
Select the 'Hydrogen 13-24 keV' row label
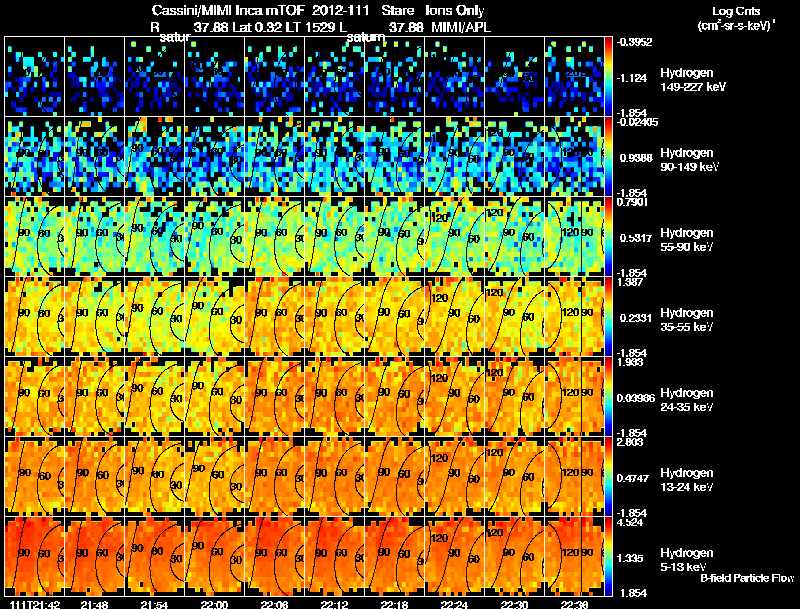(687, 480)
